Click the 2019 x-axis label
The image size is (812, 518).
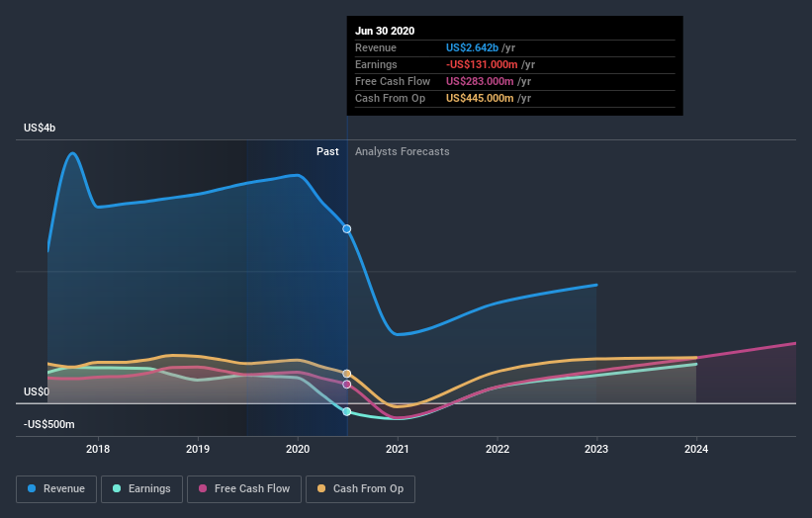pyautogui.click(x=198, y=449)
